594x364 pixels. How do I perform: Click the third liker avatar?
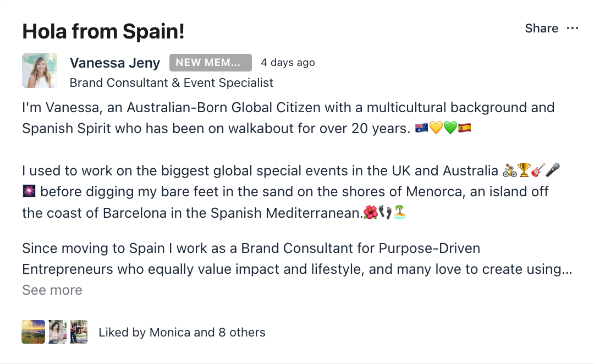pyautogui.click(x=79, y=332)
